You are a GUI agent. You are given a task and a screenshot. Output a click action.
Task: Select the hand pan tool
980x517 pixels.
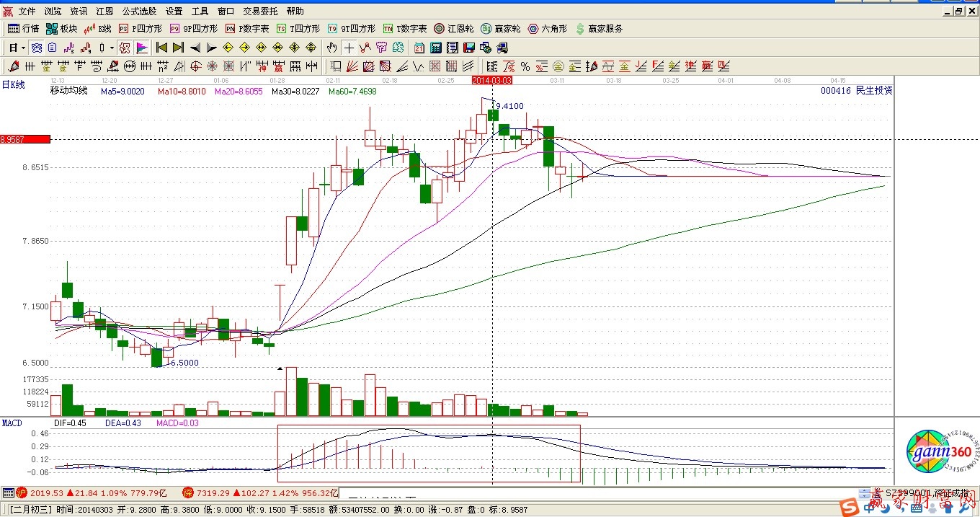tap(331, 48)
